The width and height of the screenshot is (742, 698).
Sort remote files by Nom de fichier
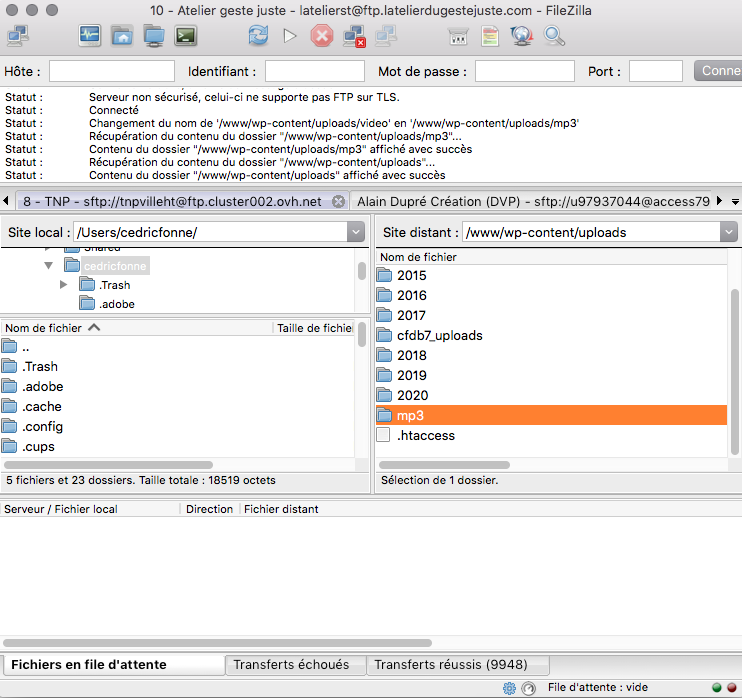(x=551, y=257)
